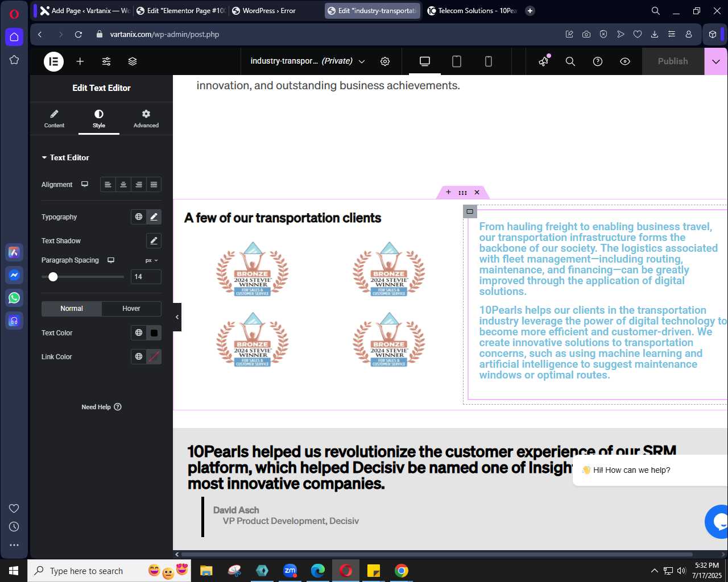Toggle Paragraph Spacing responsive device icon
The image size is (728, 582).
pos(111,260)
